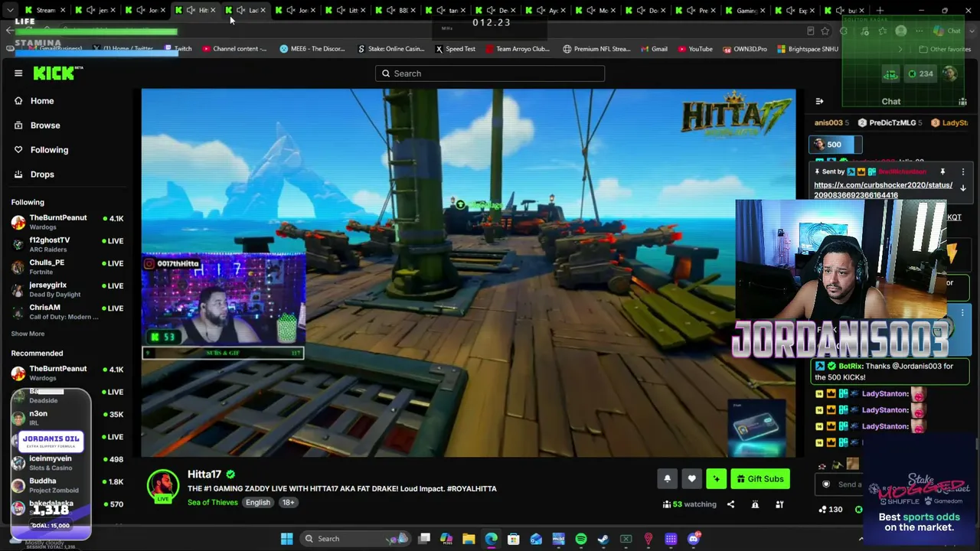Screen dimensions: 980x551
Task: Open the MEE6 Discord bookmark
Action: click(312, 49)
